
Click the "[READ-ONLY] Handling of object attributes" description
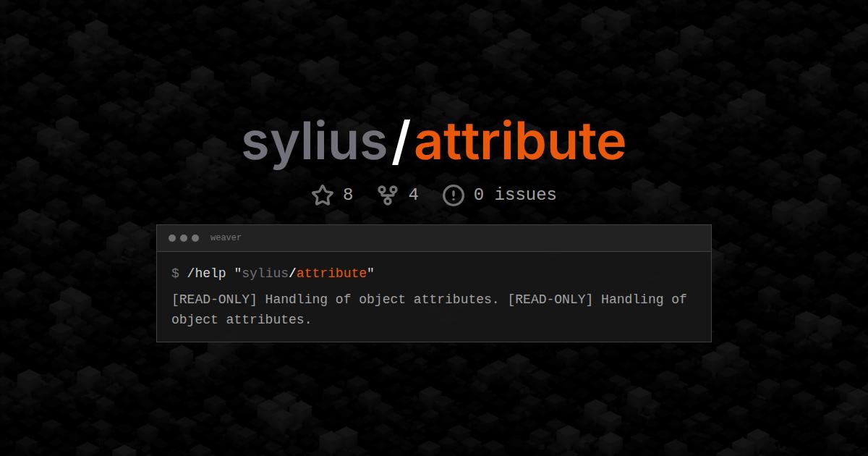click(429, 309)
